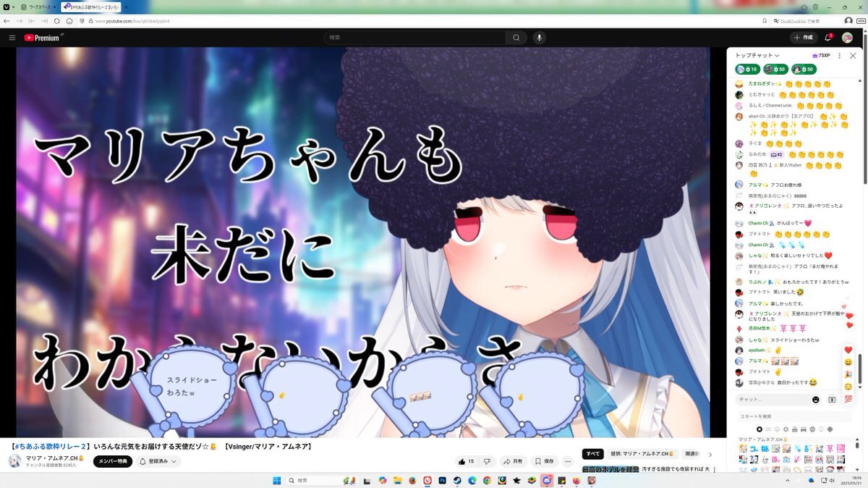Click ayutium chat username

tap(758, 350)
